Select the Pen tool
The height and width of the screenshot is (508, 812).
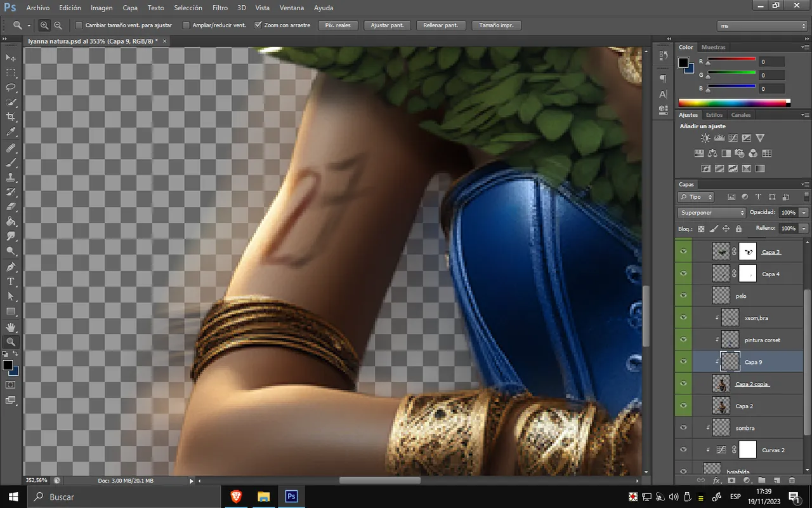coord(11,267)
